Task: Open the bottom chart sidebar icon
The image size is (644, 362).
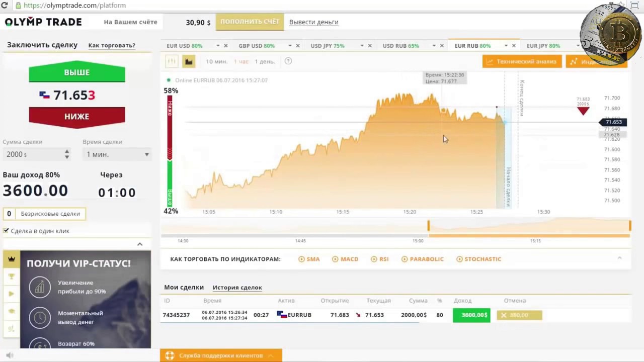Action: (x=12, y=328)
